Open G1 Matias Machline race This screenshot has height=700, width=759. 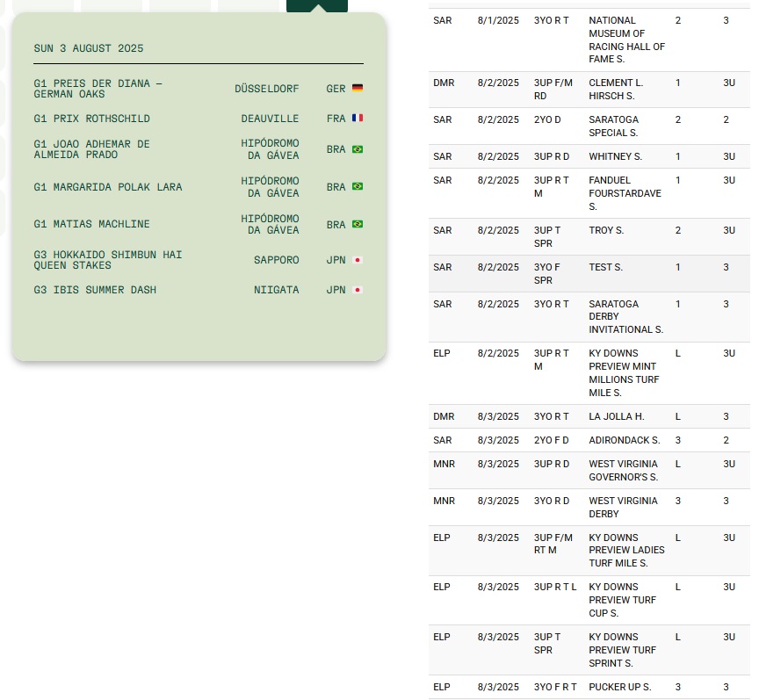91,224
